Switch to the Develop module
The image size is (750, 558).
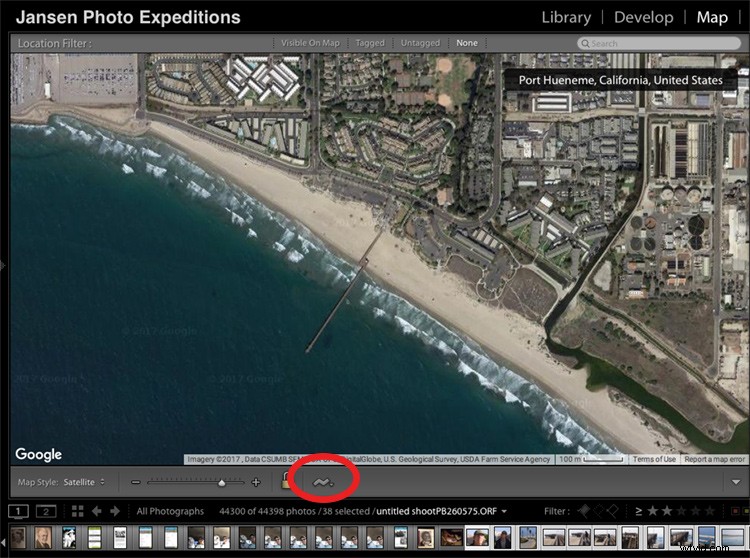[x=643, y=18]
